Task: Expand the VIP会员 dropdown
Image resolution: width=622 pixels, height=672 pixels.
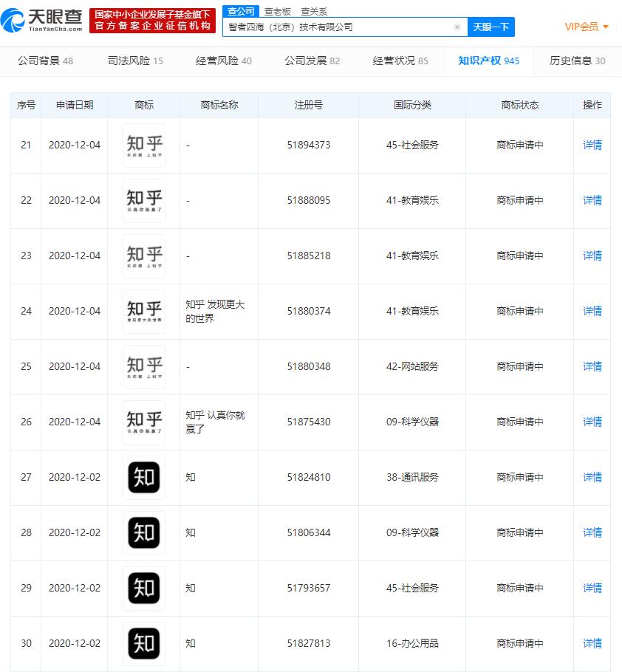Action: (587, 26)
